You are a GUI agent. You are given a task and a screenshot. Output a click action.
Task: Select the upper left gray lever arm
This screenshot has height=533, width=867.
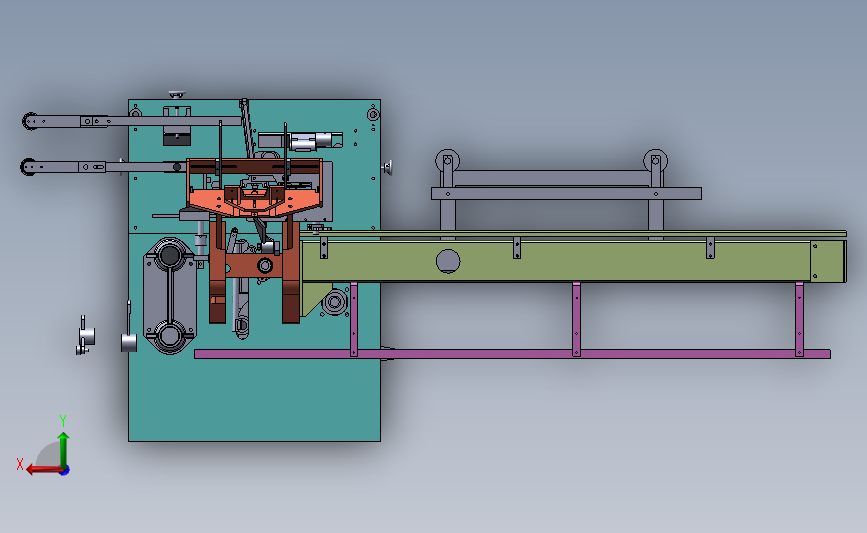(133, 121)
